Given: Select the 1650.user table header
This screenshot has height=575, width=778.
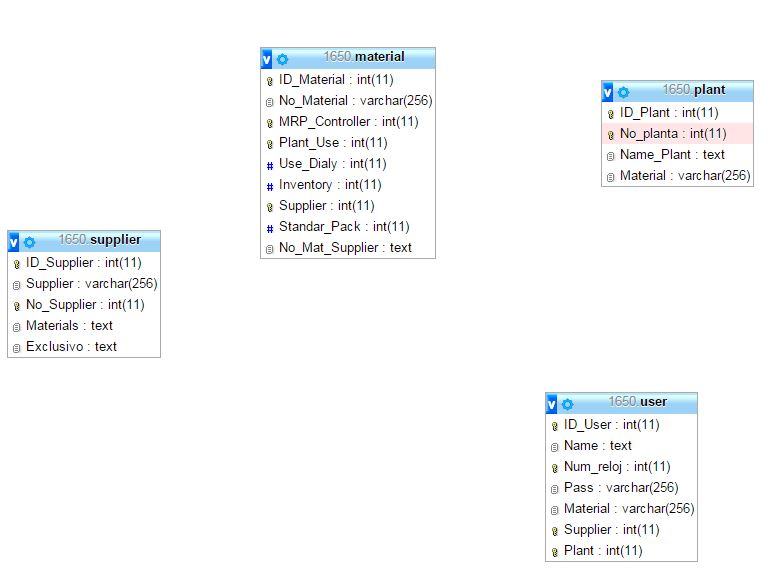Looking at the screenshot, I should coord(638,401).
